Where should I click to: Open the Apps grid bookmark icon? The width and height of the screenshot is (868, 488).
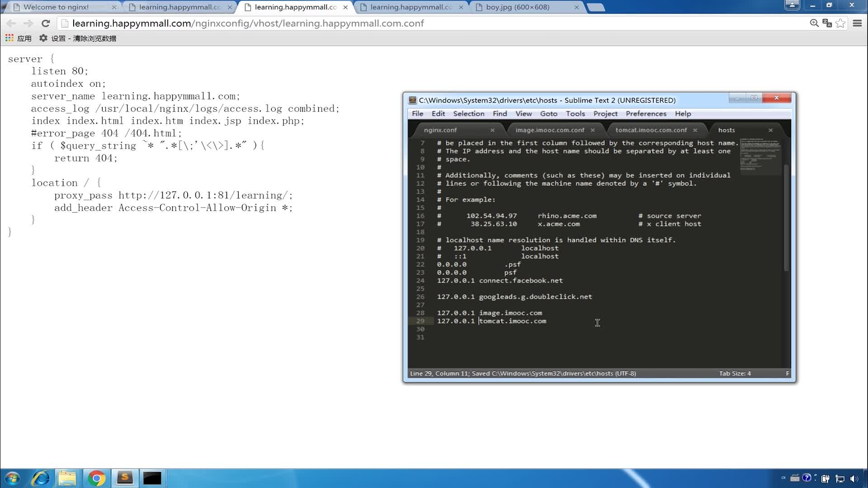tap(9, 38)
